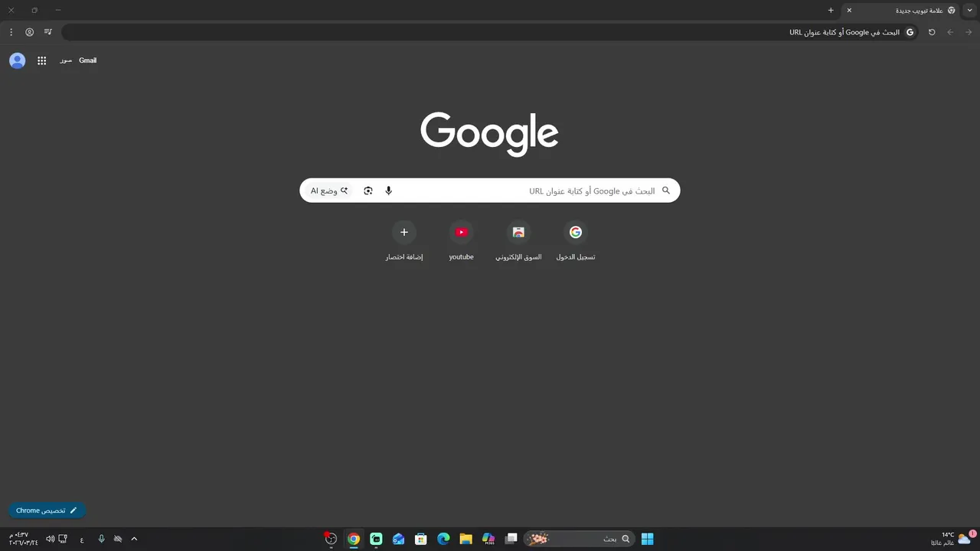Click تخصيص Chrome customize button
Image resolution: width=980 pixels, height=551 pixels.
point(47,510)
